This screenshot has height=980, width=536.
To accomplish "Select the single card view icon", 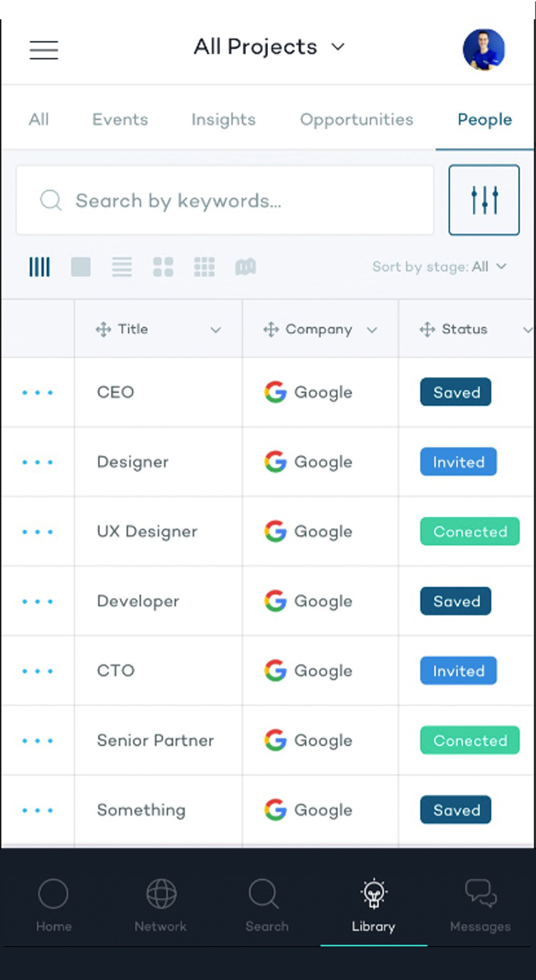I will (x=81, y=268).
